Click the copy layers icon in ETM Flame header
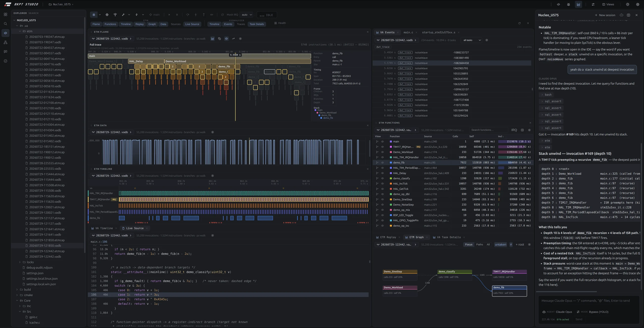644x328 pixels. click(219, 39)
